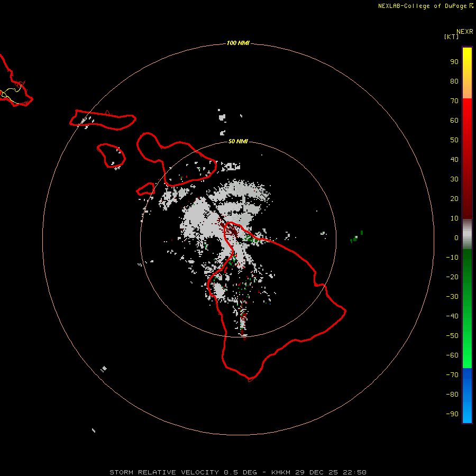The height and width of the screenshot is (476, 476).
Task: Click the 50 value on velocity scale
Action: (454, 140)
